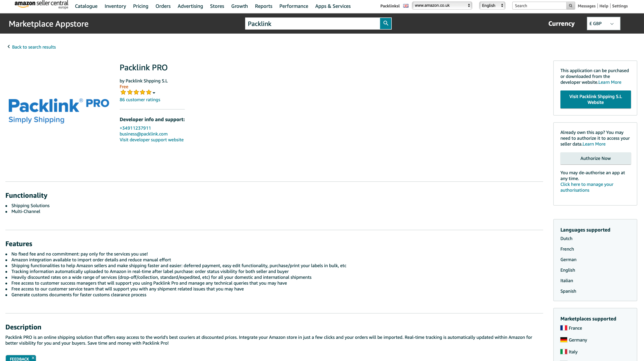Click the Packlink PRO product logo
Screen dimensions: 644x361
[59, 110]
